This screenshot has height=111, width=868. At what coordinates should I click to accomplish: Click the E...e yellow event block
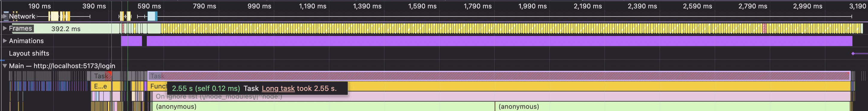(101, 86)
